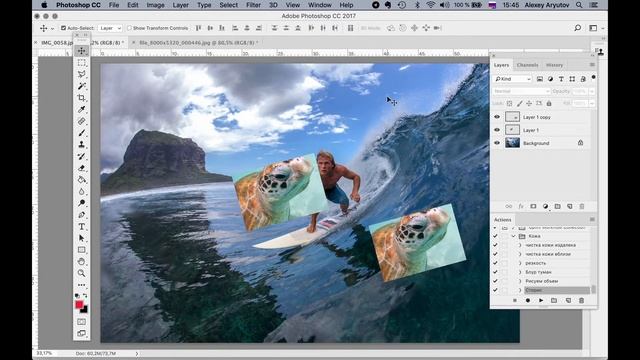Select the History Brush tool

(x=82, y=156)
